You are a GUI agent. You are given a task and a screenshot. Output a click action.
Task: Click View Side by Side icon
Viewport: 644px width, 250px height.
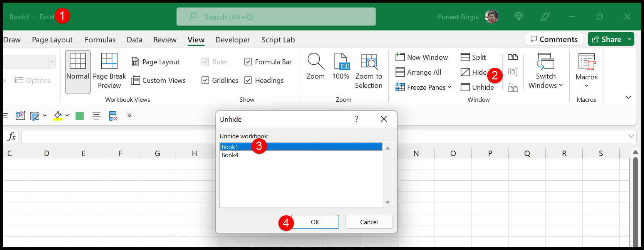[513, 57]
